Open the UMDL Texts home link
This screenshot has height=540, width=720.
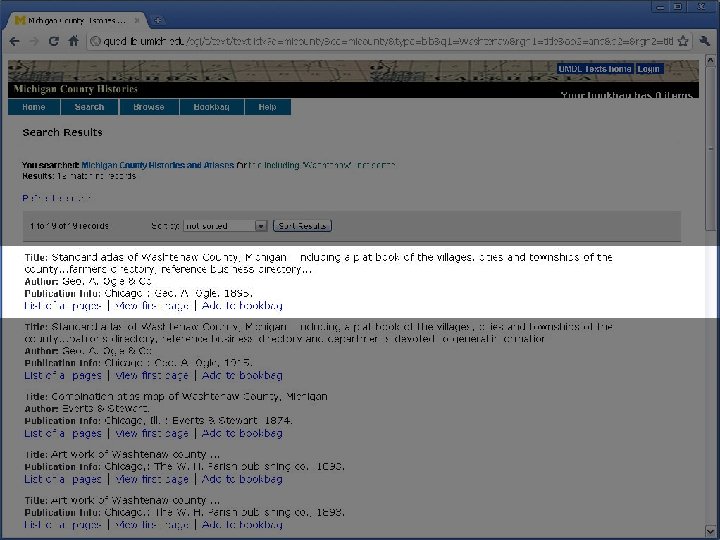(x=595, y=69)
